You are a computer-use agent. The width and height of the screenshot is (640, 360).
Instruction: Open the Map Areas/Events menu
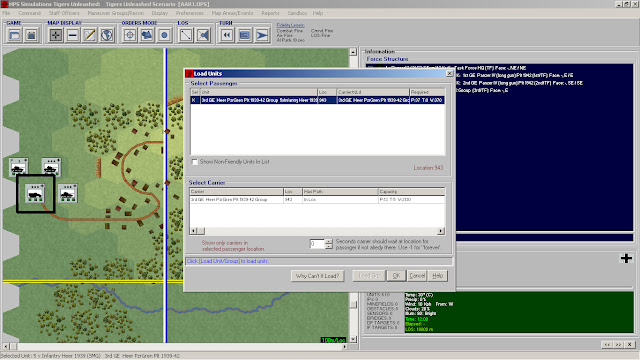point(232,13)
